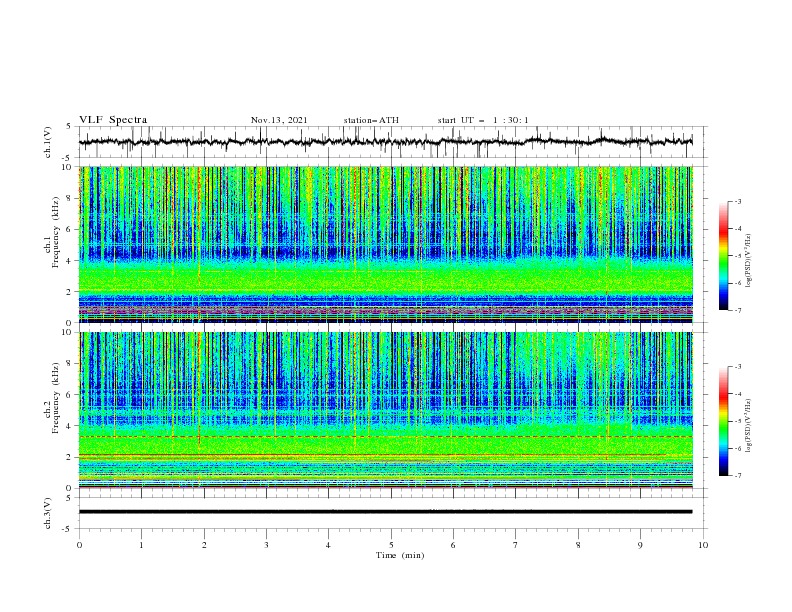The height and width of the screenshot is (612, 792).
Task: Select the date text "Nov.13, 2021"
Action: click(279, 120)
